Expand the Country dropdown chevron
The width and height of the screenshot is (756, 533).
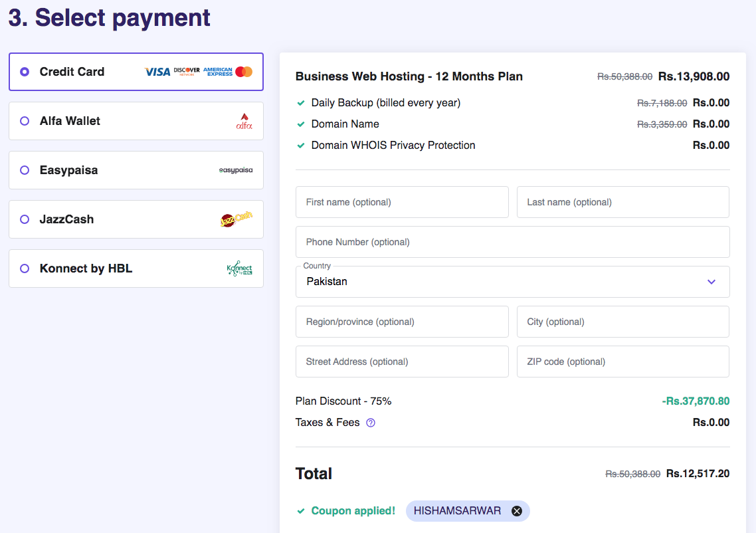point(711,282)
